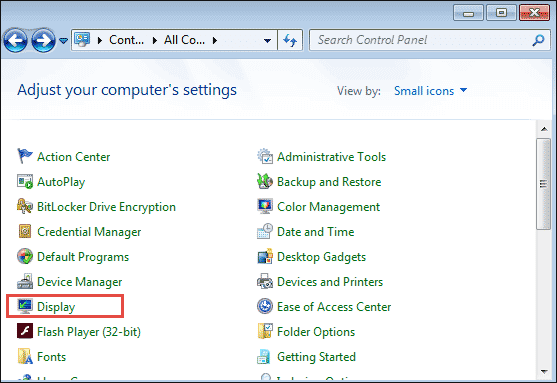Open Administrative Tools link
The image size is (557, 383).
pos(331,157)
